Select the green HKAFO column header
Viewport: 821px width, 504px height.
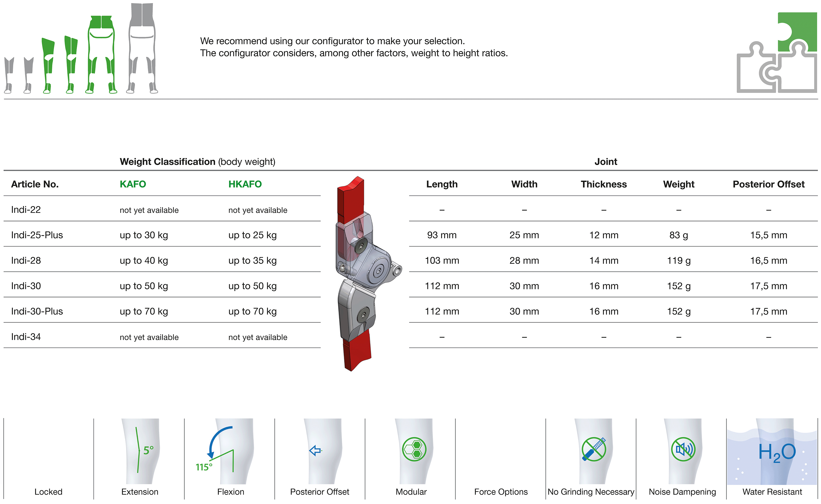(x=245, y=184)
